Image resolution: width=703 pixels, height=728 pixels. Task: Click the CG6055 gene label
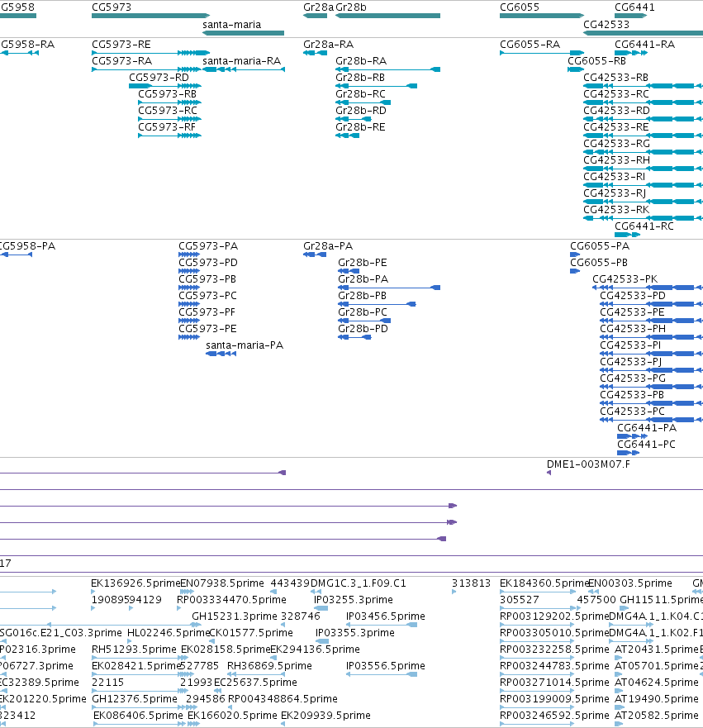[520, 7]
